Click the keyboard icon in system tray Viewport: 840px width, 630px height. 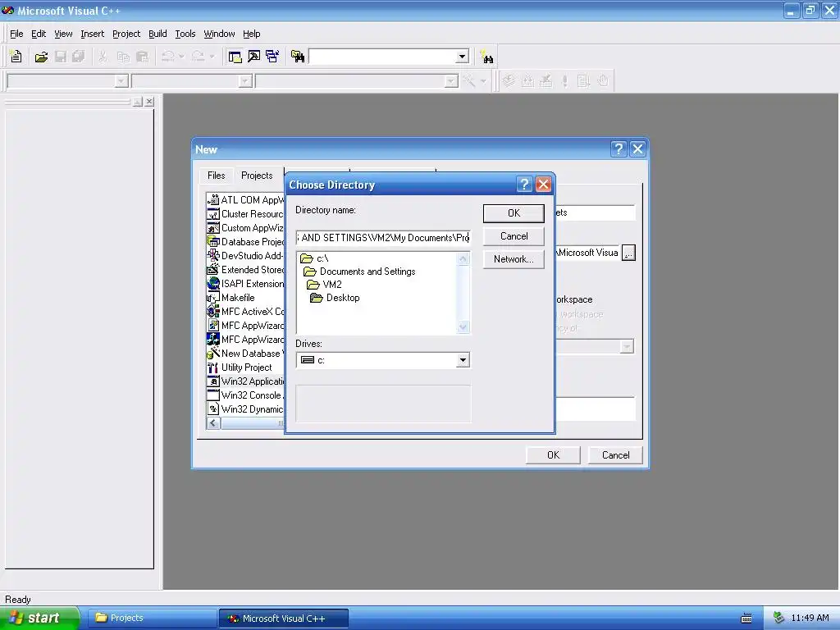click(x=746, y=619)
